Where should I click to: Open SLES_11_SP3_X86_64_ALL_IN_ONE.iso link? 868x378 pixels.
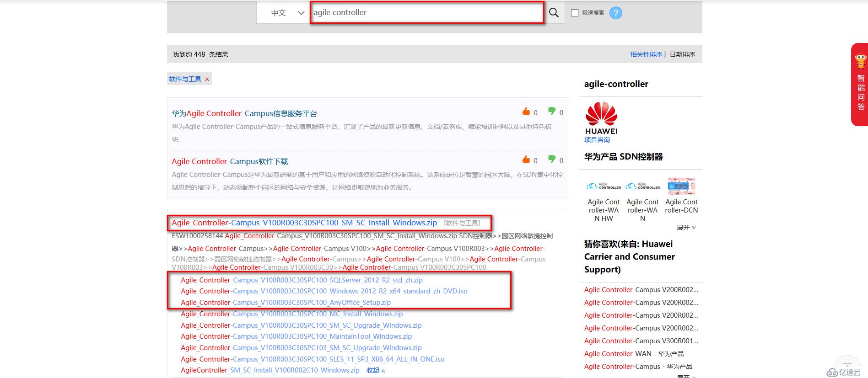[x=313, y=359]
